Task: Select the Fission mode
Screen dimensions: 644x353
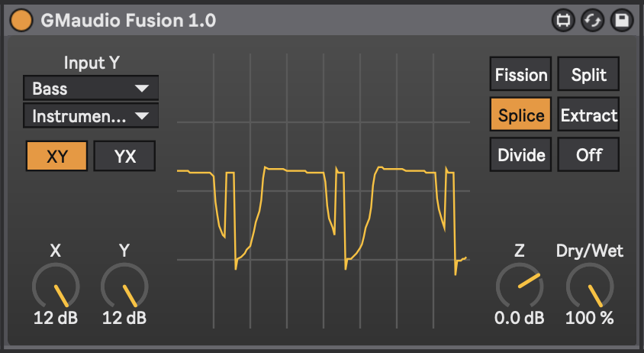Action: 521,75
